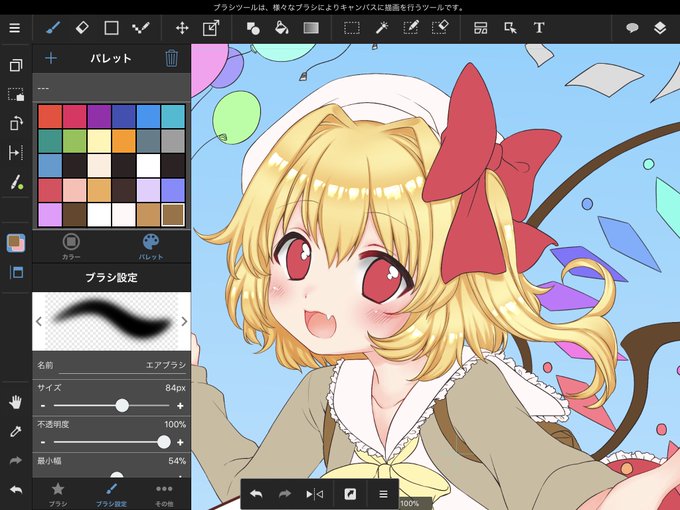Screen dimensions: 680x510
Task: Select the Hand pan tool in sidebar
Action: pyautogui.click(x=16, y=402)
